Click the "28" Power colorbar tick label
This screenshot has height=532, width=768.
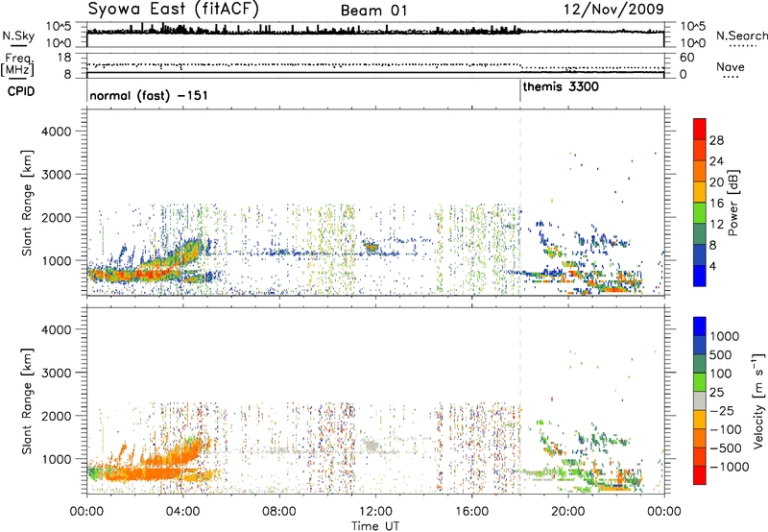point(716,140)
